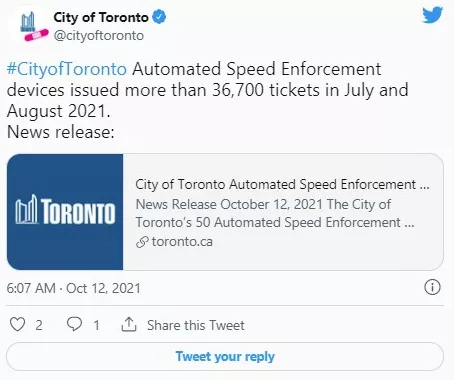Screen dimensions: 454x380
Task: Click the toronto.ca domain link
Action: point(182,242)
